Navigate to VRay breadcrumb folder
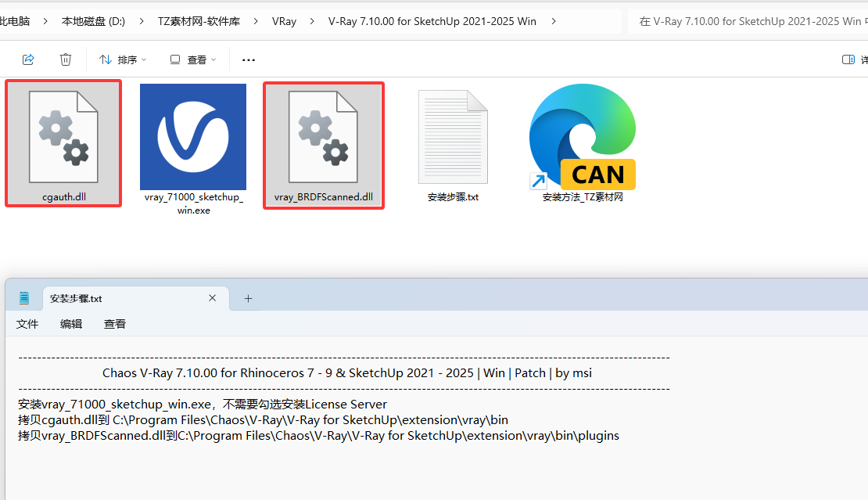868x500 pixels. [284, 21]
